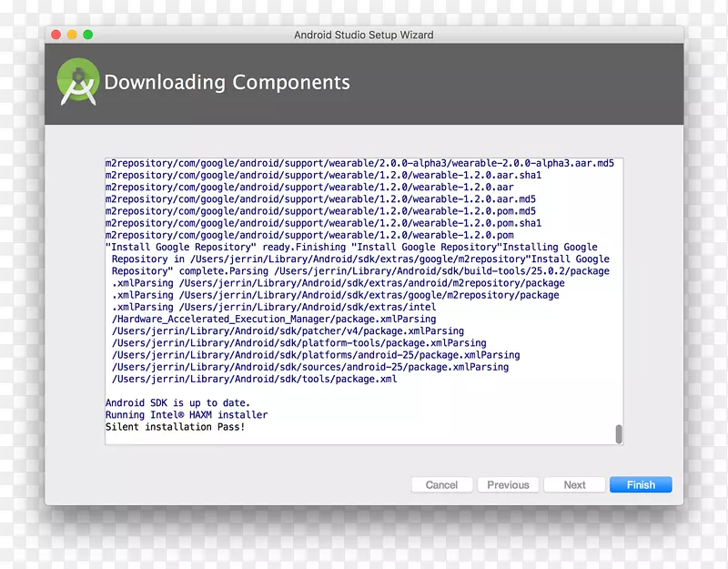Click the Next button

574,484
